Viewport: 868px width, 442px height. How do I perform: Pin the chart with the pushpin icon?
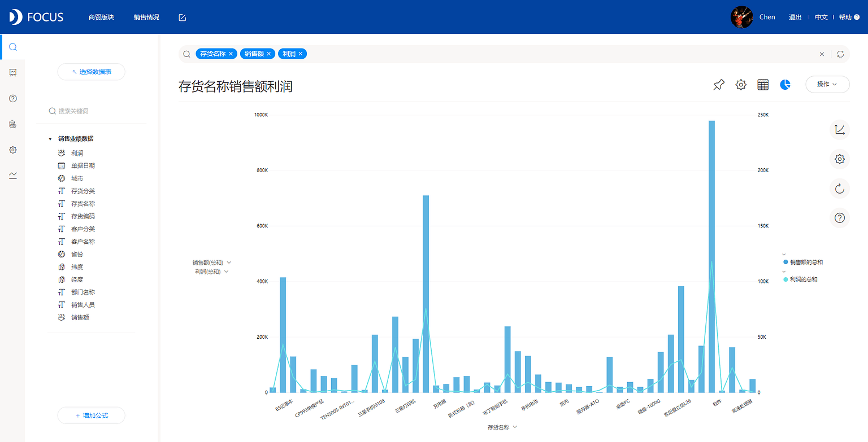click(x=718, y=85)
